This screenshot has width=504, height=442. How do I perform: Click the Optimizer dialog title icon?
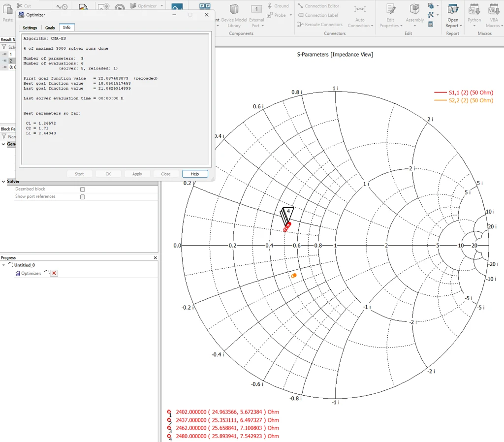[21, 15]
